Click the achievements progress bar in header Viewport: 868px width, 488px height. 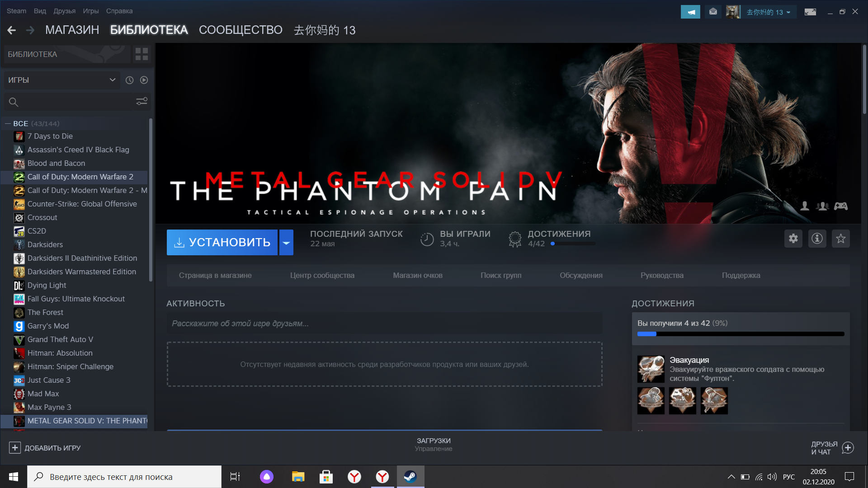573,244
